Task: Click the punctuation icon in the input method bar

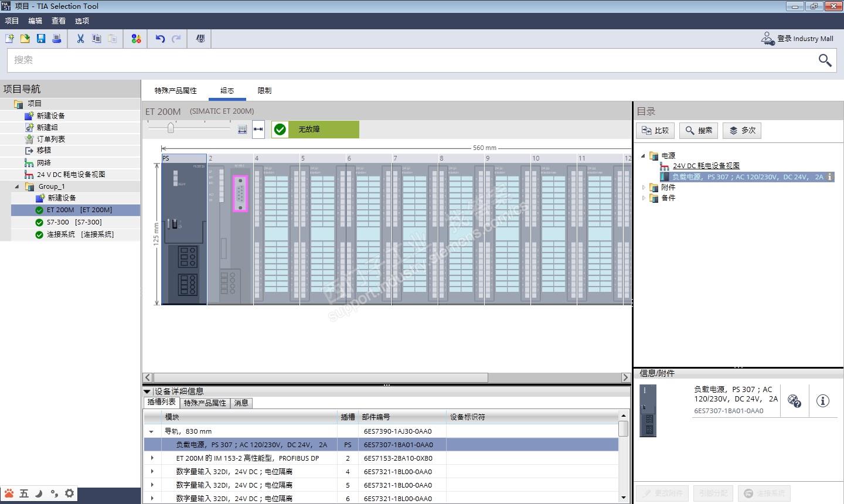Action: (x=54, y=493)
